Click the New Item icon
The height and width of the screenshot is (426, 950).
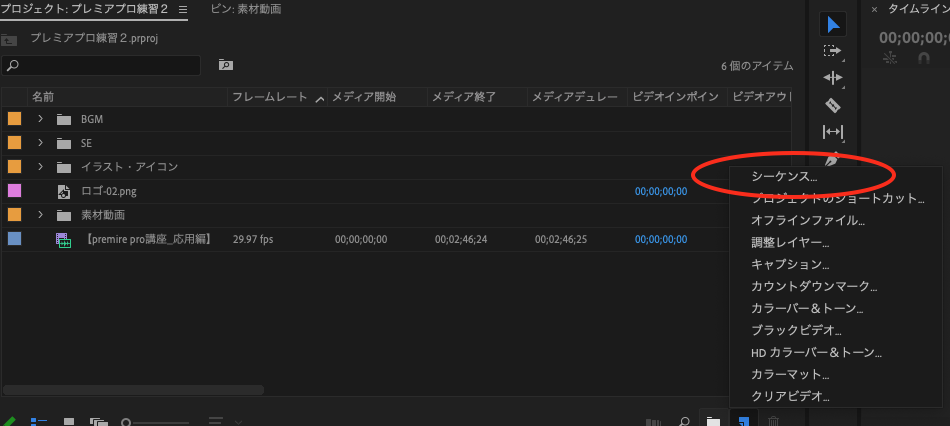pos(743,421)
